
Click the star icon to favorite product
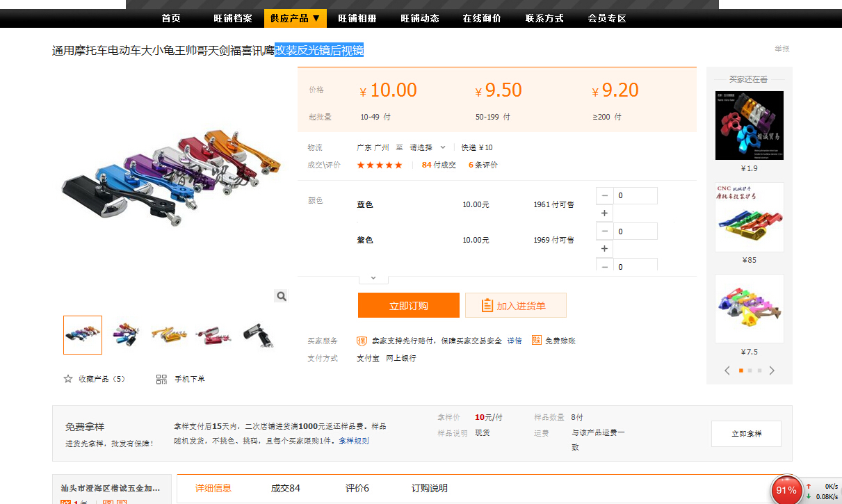point(68,379)
